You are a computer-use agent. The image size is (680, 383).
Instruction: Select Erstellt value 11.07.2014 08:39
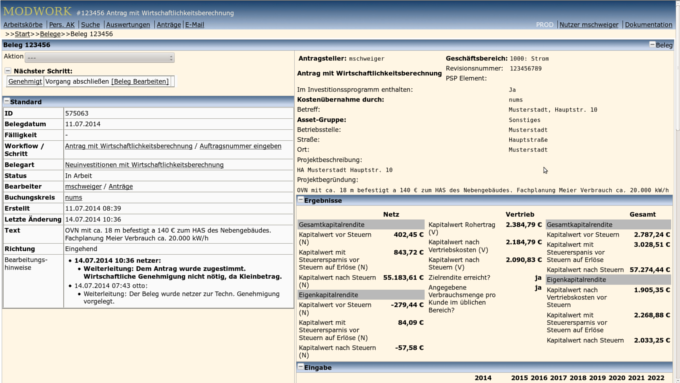coord(93,209)
